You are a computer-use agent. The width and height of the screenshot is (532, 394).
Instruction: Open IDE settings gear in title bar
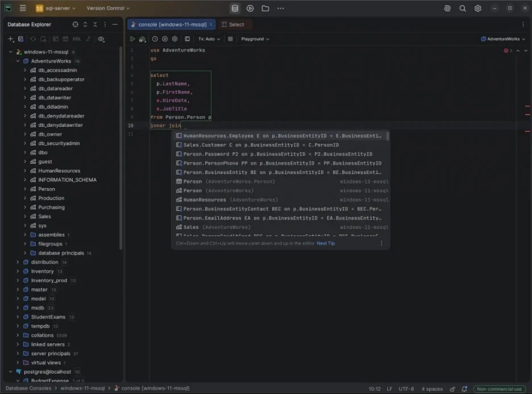477,9
